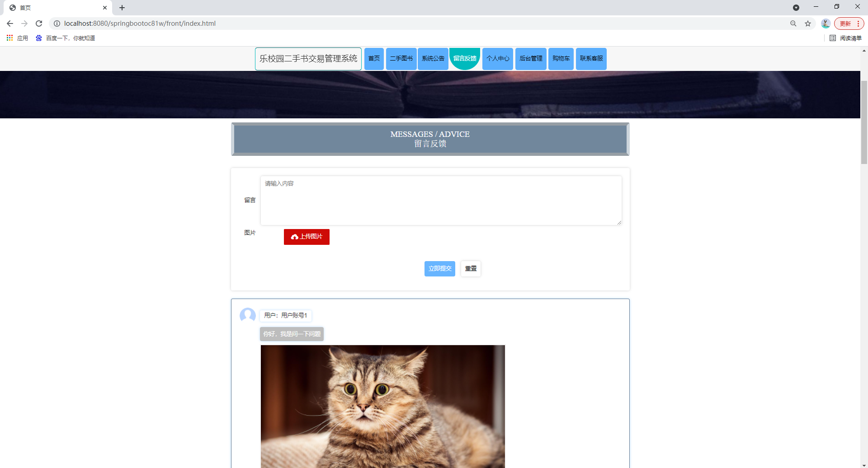Go to 个人中心 menu item
The height and width of the screenshot is (468, 868).
coord(498,59)
